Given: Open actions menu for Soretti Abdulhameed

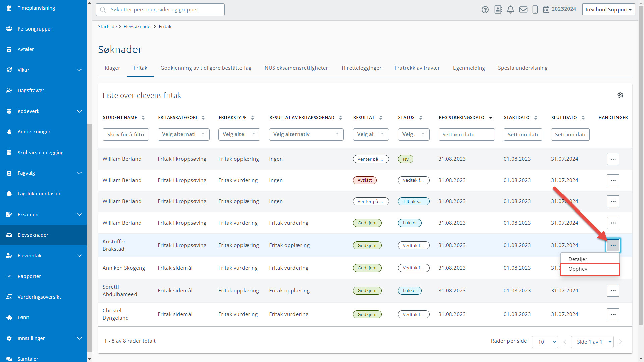Looking at the screenshot, I should pyautogui.click(x=613, y=291).
